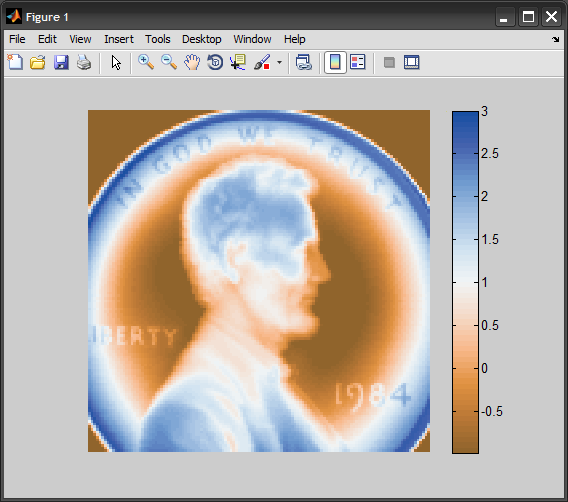Viewport: 568px width, 502px height.
Task: Click the Figure 1 window title text
Action: point(47,17)
